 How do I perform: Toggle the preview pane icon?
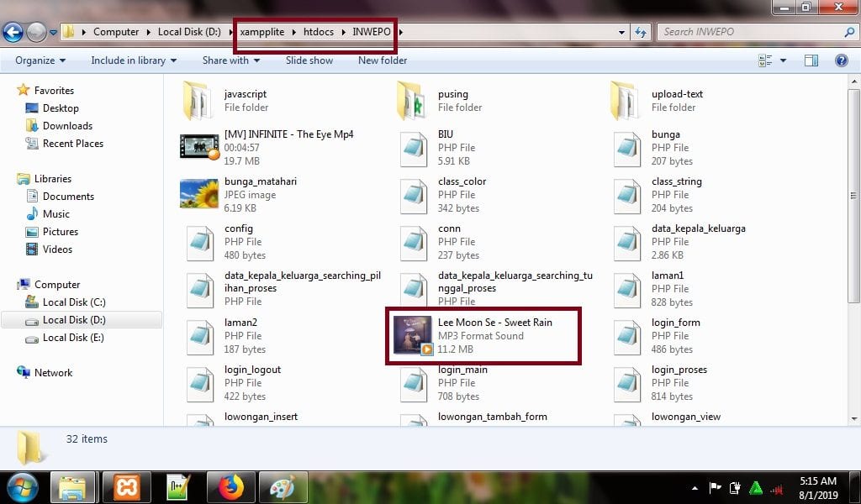click(x=811, y=60)
